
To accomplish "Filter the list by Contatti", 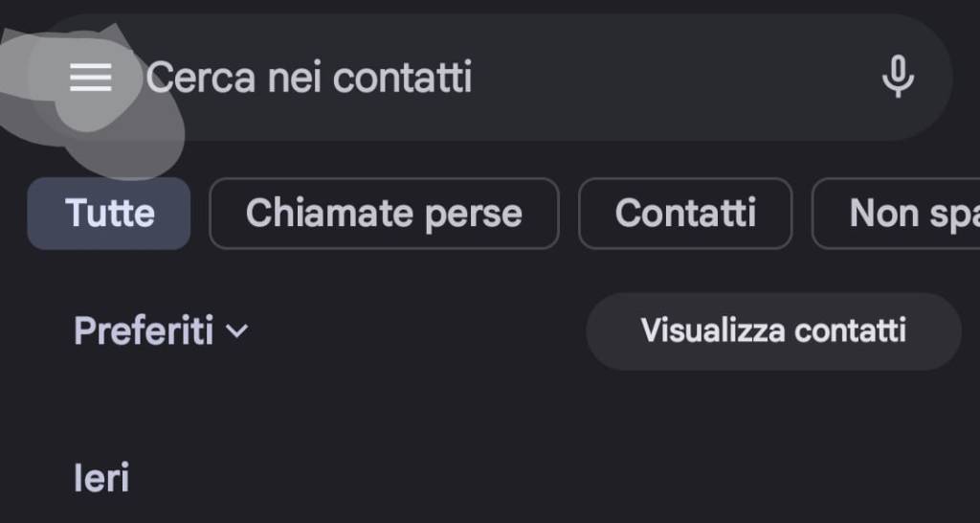I will (x=685, y=213).
